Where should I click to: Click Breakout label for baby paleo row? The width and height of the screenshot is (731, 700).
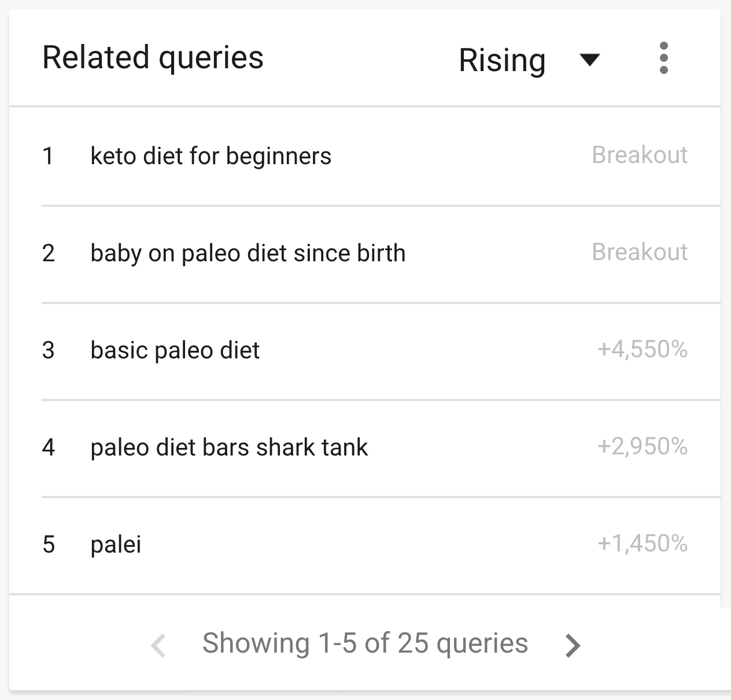[x=640, y=252]
